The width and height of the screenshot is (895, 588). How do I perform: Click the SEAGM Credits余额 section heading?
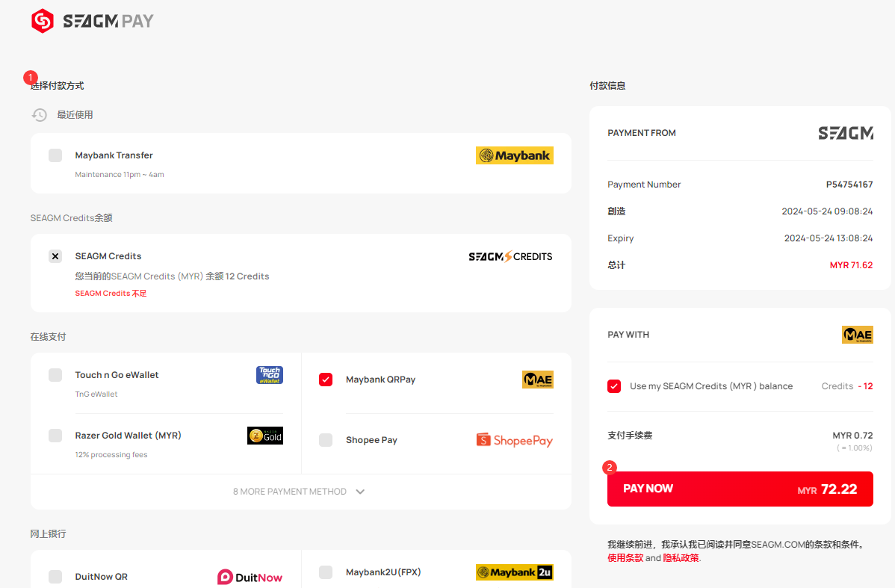pyautogui.click(x=72, y=218)
